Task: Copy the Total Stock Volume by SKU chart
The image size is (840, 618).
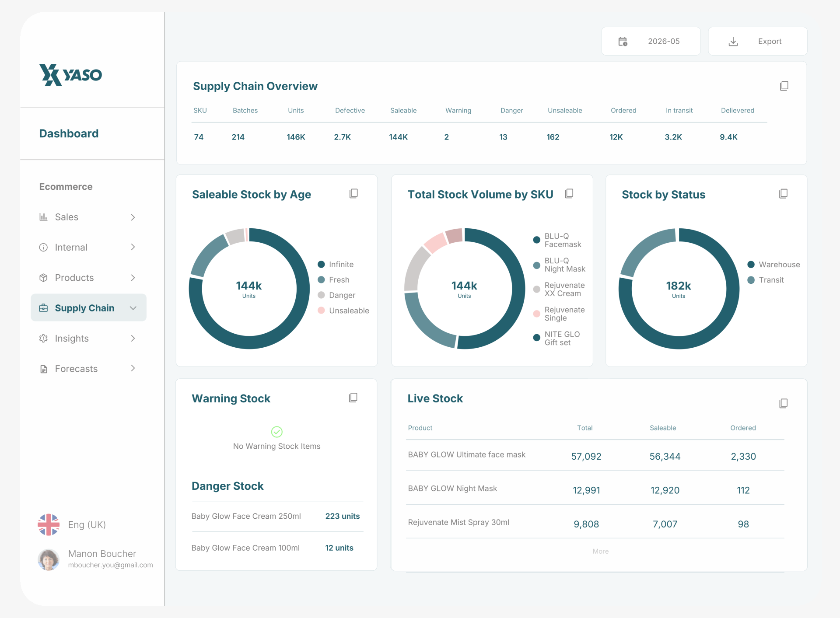Action: click(x=569, y=193)
